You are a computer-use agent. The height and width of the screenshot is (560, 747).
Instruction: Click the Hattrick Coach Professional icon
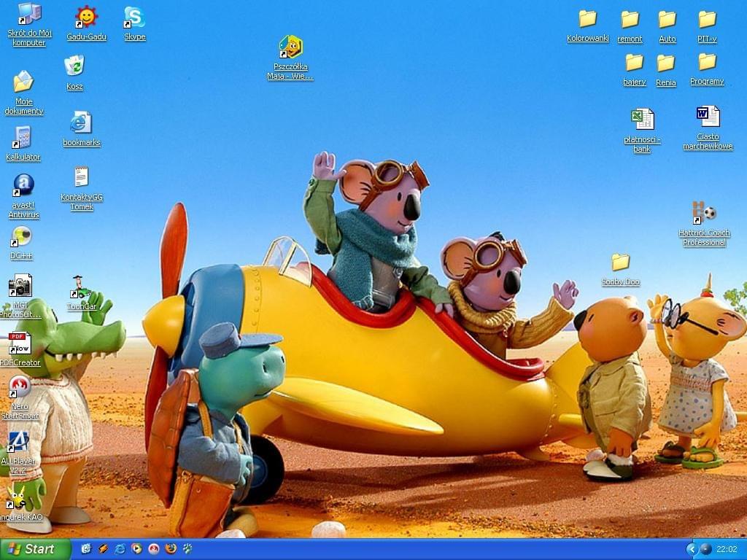tap(704, 214)
